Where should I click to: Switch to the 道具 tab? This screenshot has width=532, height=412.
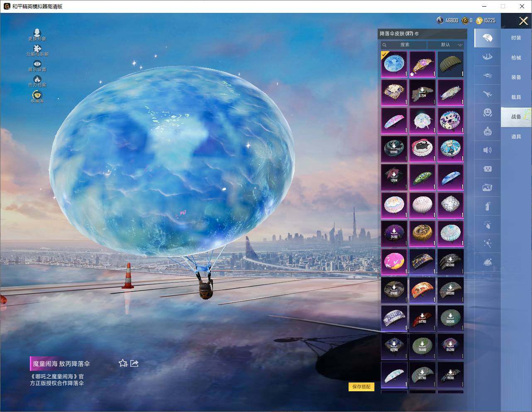coord(516,137)
